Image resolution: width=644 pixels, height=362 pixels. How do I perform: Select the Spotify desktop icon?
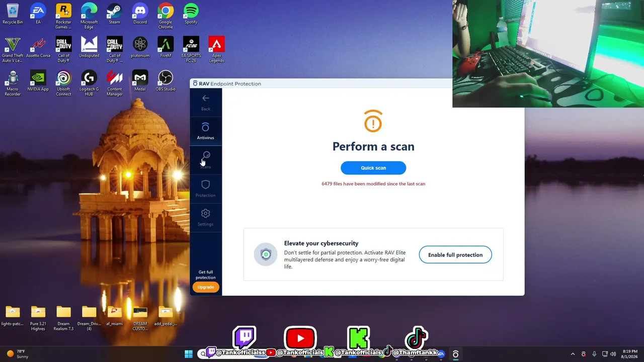(x=191, y=14)
